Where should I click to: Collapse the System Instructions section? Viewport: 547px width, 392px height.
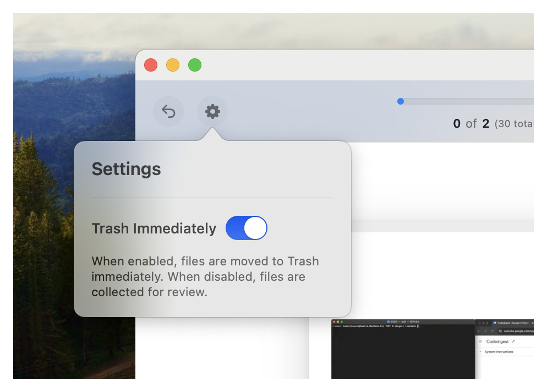coord(480,352)
